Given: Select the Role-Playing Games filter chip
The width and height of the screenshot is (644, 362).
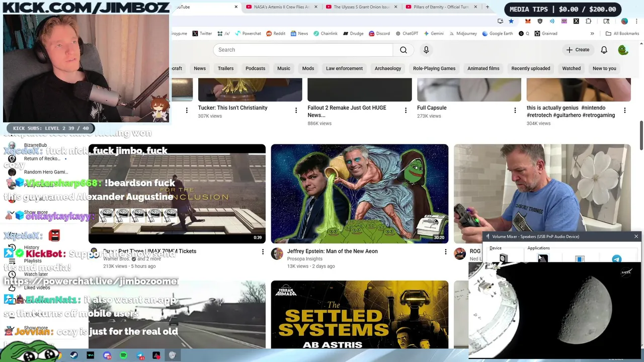Looking at the screenshot, I should pos(434,68).
